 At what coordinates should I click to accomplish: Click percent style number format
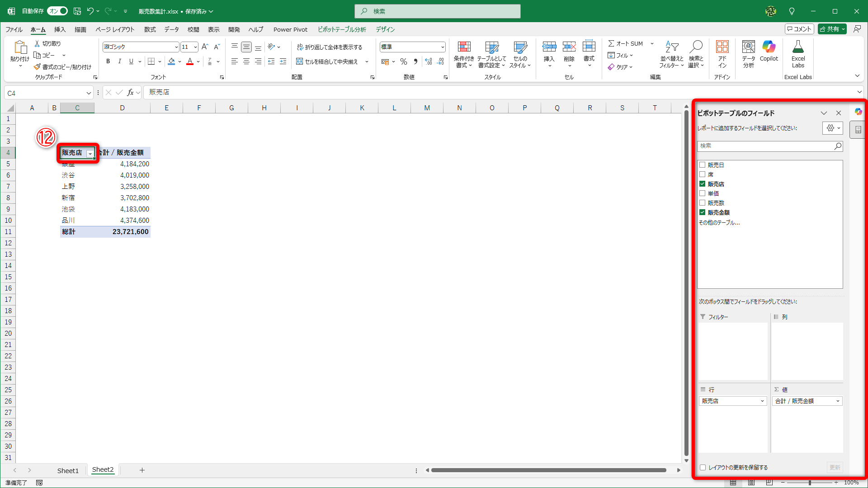pos(404,61)
